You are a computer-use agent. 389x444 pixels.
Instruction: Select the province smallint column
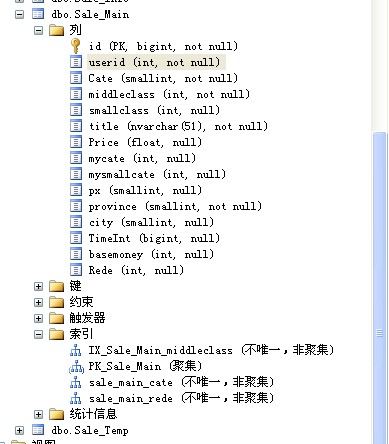(175, 206)
